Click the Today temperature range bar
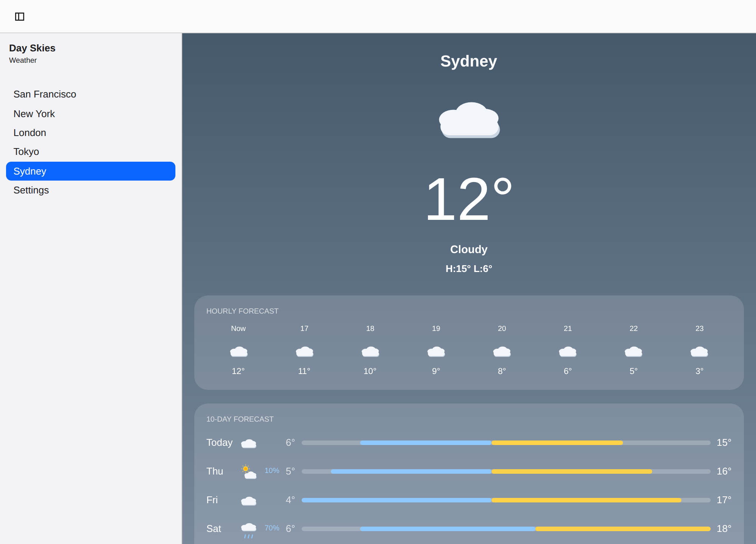This screenshot has width=756, height=544. coord(506,443)
